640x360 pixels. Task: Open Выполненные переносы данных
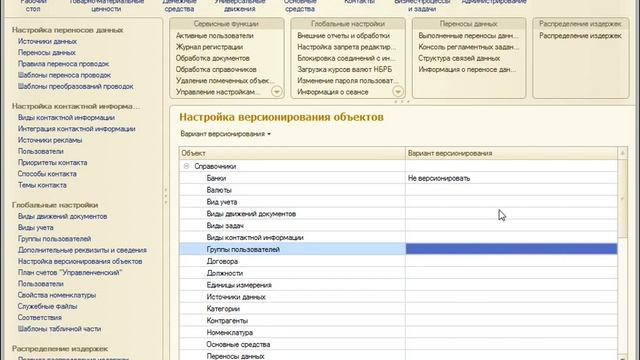[x=468, y=36]
